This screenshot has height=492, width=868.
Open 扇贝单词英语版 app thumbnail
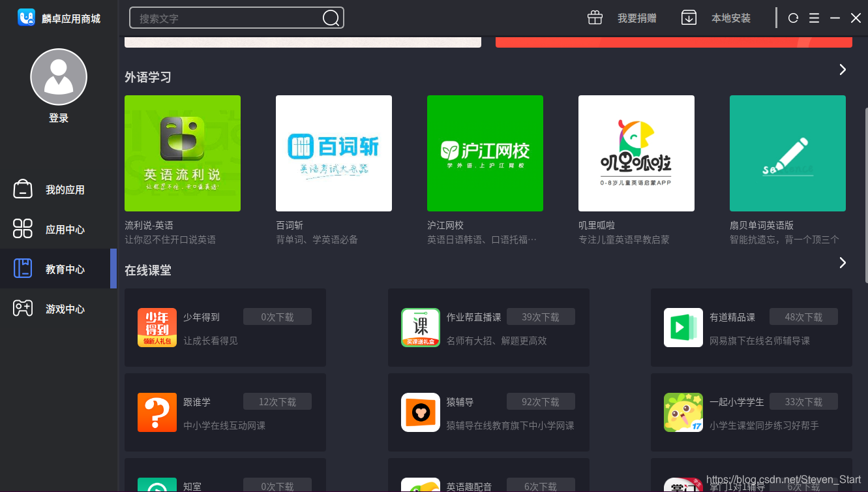tap(788, 153)
